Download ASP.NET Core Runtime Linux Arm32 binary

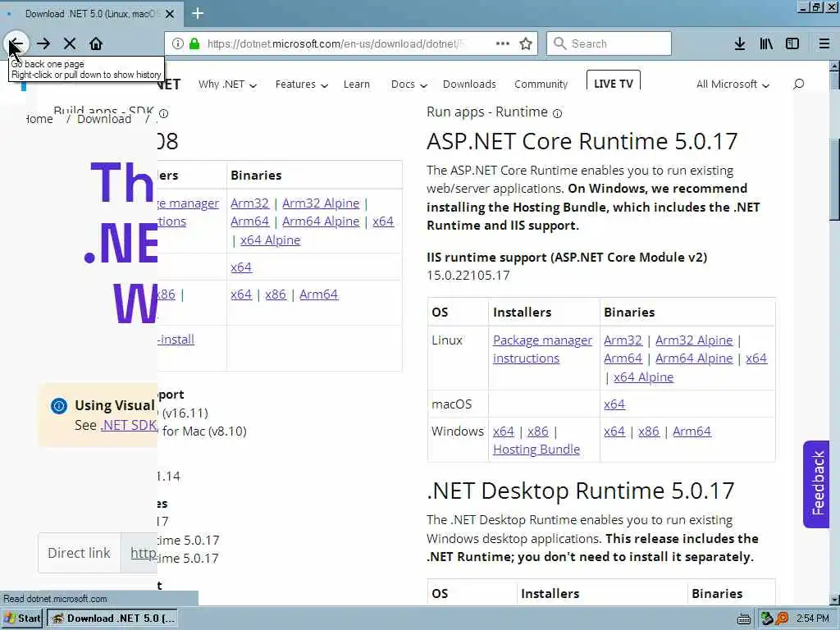tap(623, 340)
